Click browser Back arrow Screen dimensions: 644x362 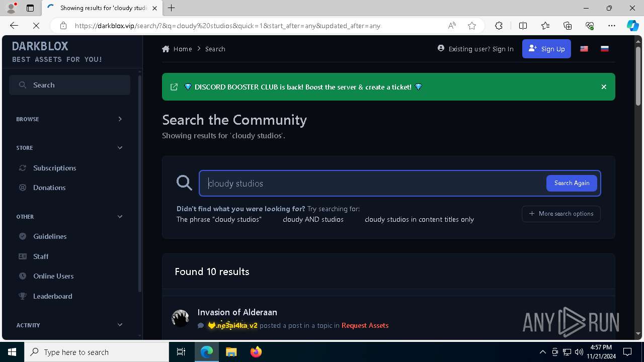point(14,26)
